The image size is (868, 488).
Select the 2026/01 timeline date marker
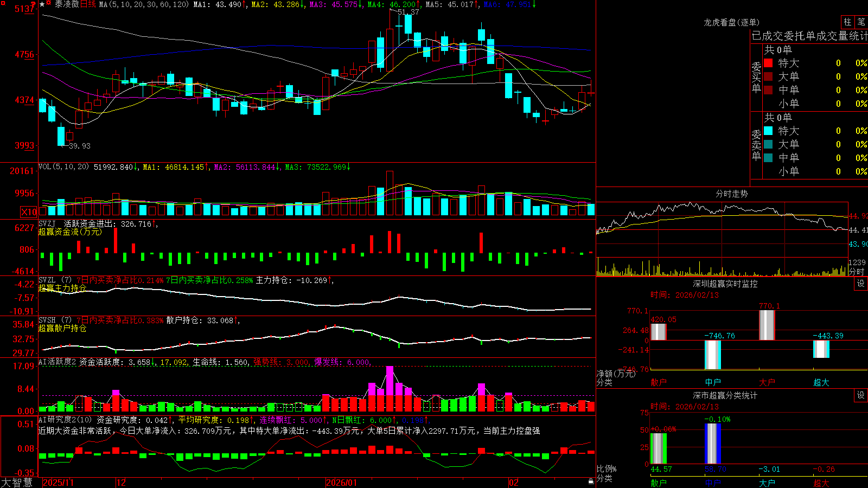point(341,483)
